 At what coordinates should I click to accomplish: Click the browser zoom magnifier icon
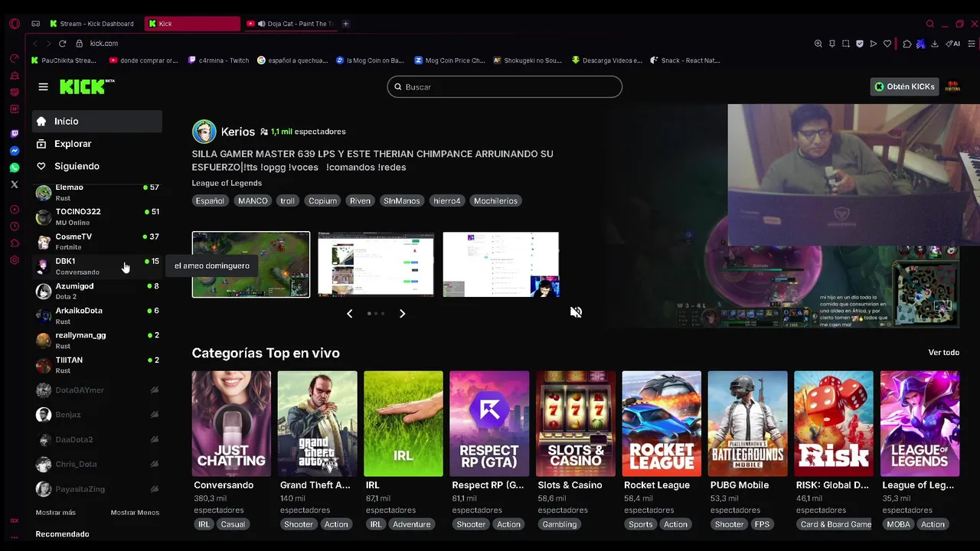[x=818, y=44]
